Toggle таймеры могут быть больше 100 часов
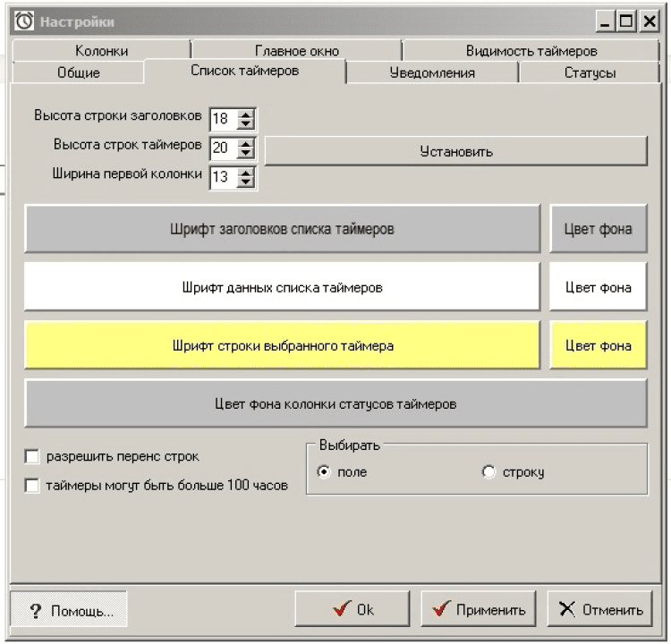This screenshot has width=671, height=644. 32,486
